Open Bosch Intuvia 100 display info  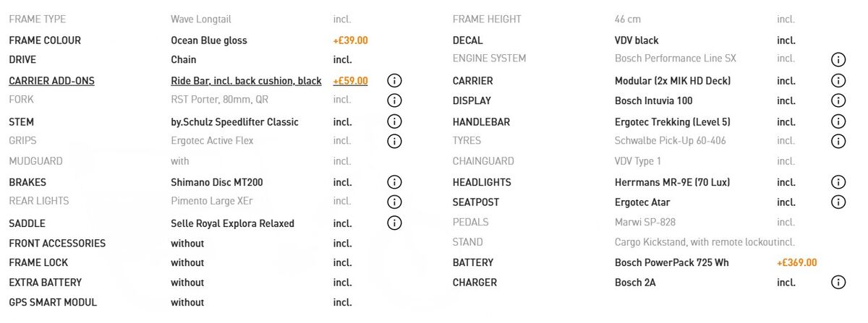click(x=838, y=100)
